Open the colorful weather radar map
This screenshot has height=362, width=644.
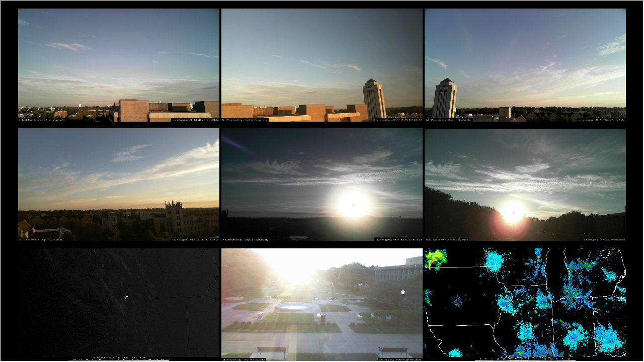click(x=525, y=305)
